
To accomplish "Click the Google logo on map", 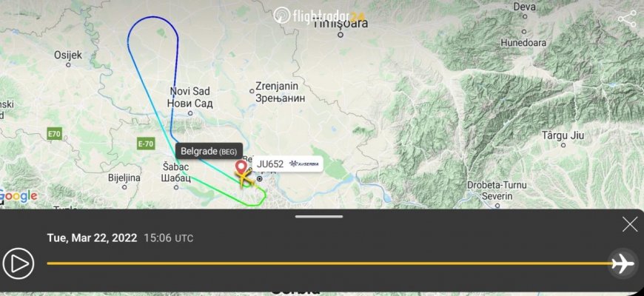I will click(x=19, y=197).
